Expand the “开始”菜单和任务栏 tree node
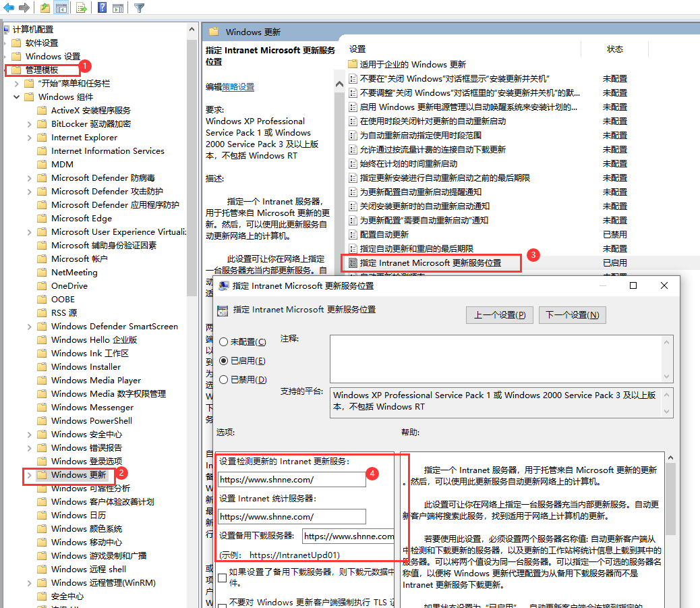Screen dimensions: 700x608 pos(16,84)
